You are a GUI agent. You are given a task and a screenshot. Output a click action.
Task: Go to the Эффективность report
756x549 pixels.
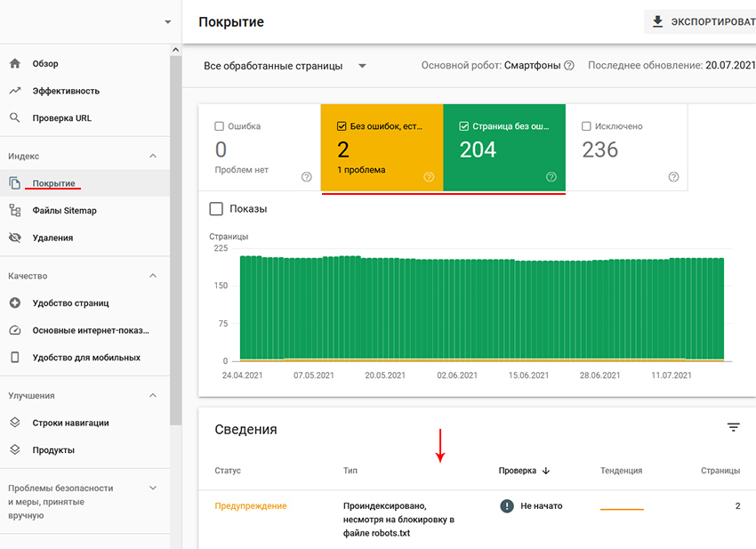[x=65, y=91]
